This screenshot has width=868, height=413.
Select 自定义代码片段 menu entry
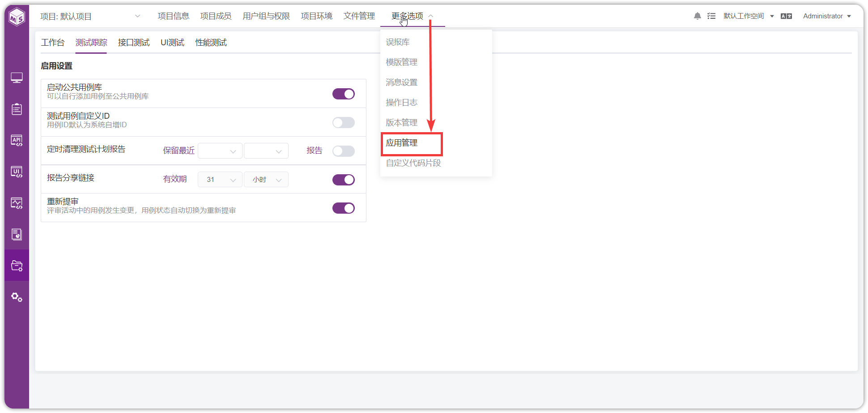[x=414, y=163]
